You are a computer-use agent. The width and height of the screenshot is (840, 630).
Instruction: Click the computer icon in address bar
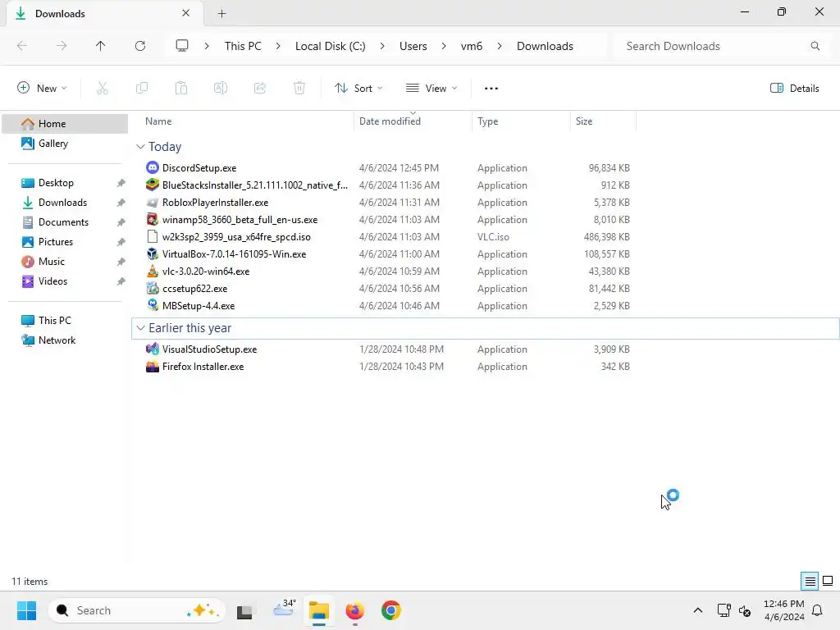182,46
